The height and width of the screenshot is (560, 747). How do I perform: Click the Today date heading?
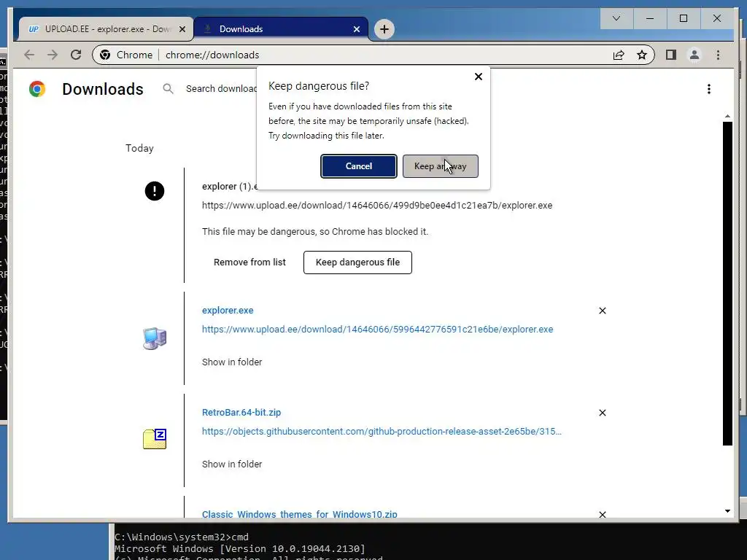coord(139,148)
